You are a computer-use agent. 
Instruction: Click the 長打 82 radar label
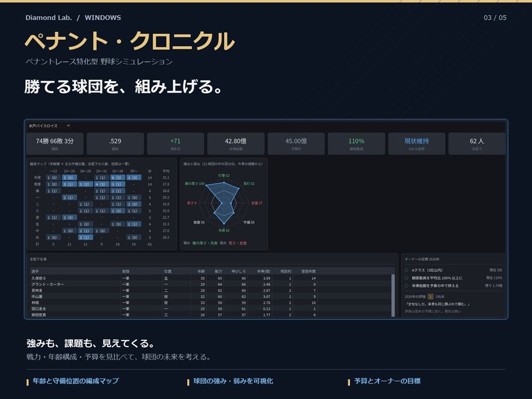tap(249, 184)
